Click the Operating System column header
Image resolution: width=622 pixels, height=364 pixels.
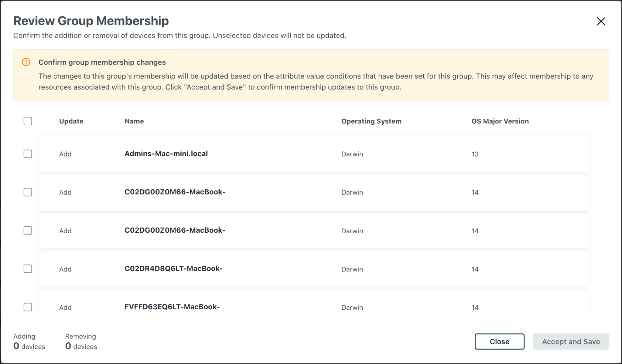(371, 121)
